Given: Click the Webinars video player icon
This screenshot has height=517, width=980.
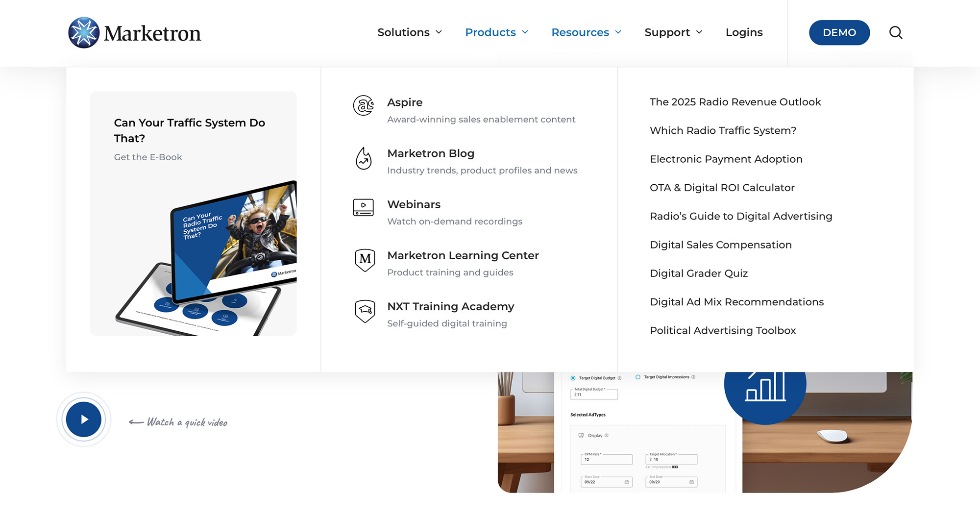Looking at the screenshot, I should (x=364, y=207).
